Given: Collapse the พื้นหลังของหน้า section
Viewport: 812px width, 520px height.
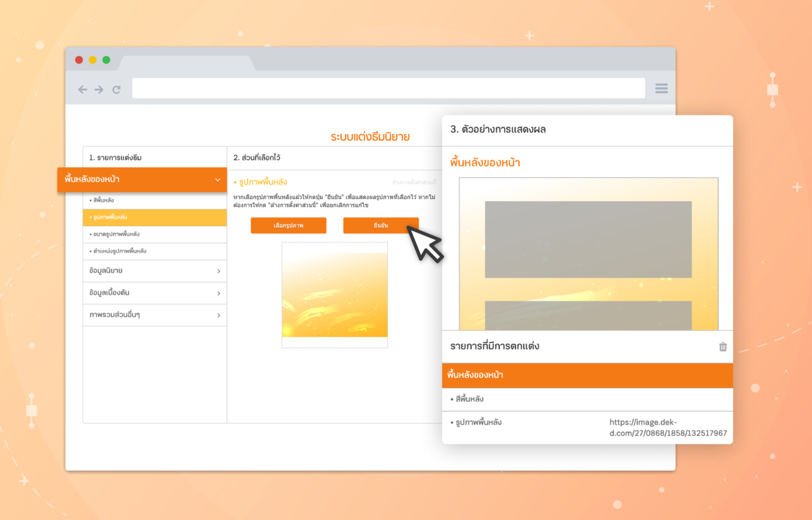Looking at the screenshot, I should 217,180.
